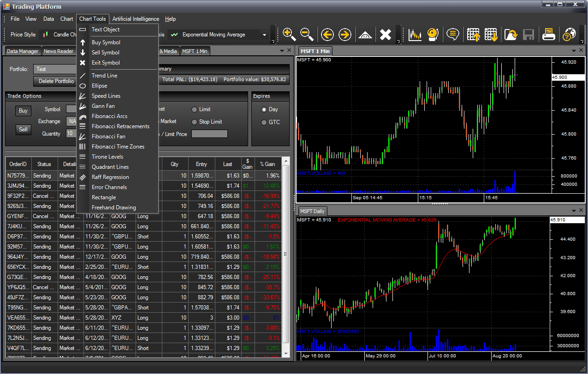
Task: Choose Fibonacci Retracements from the menu
Action: pos(120,126)
